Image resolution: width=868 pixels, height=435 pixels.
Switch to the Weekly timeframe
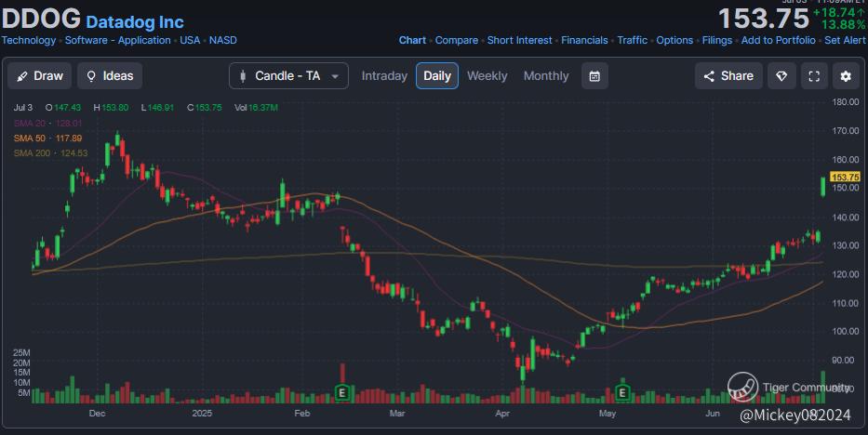(x=487, y=75)
